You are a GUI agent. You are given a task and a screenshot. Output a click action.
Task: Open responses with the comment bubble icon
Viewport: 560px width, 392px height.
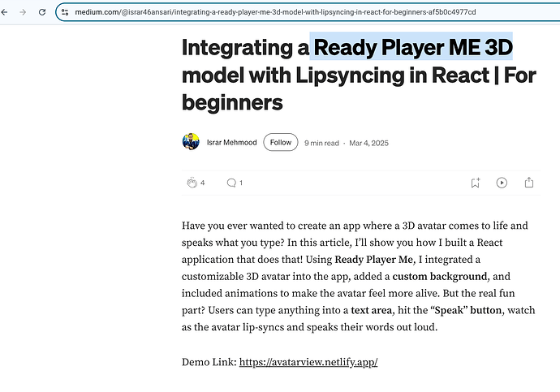[x=230, y=183]
